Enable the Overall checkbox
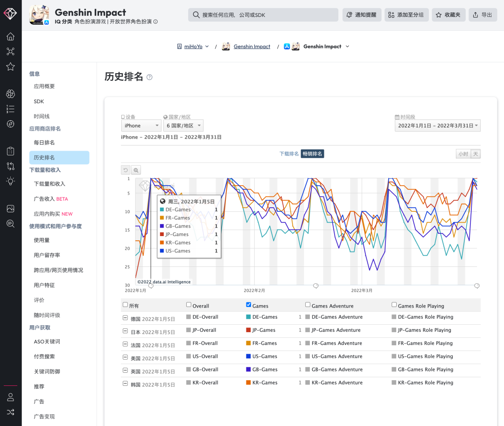Image resolution: width=504 pixels, height=426 pixels. pyautogui.click(x=189, y=304)
